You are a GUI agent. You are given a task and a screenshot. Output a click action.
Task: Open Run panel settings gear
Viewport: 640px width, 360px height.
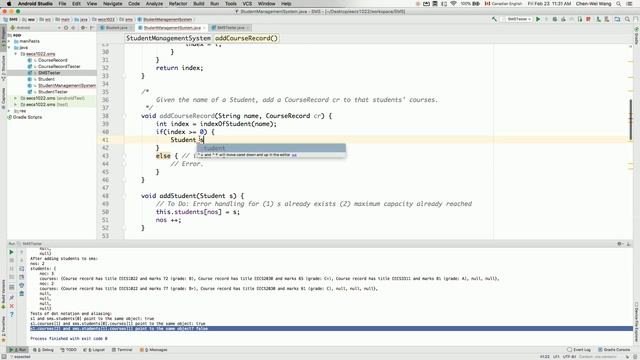(x=620, y=244)
